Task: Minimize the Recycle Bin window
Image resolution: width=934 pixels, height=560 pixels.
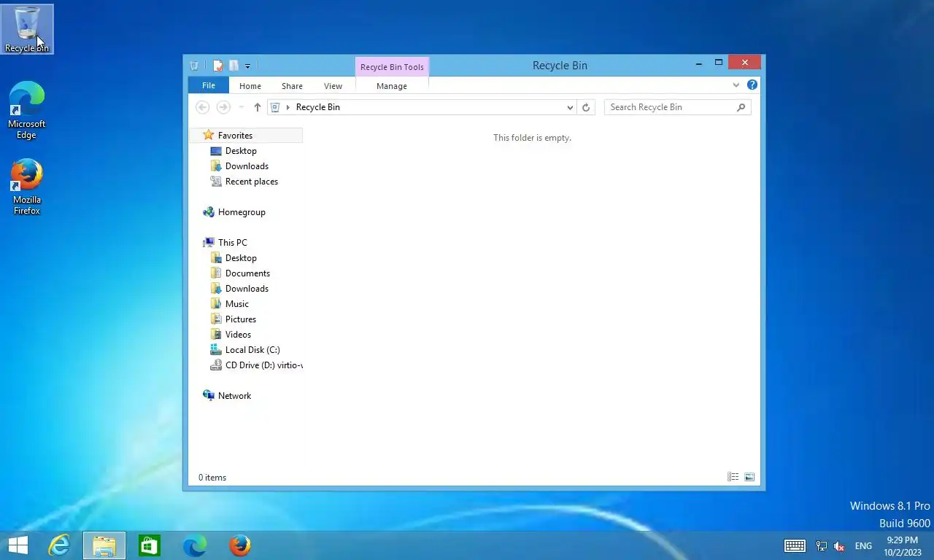Action: 699,63
